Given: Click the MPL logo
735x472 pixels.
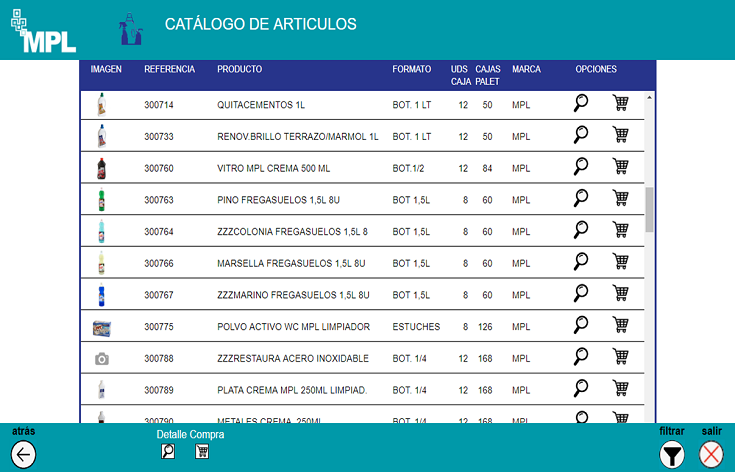Looking at the screenshot, I should 43,31.
